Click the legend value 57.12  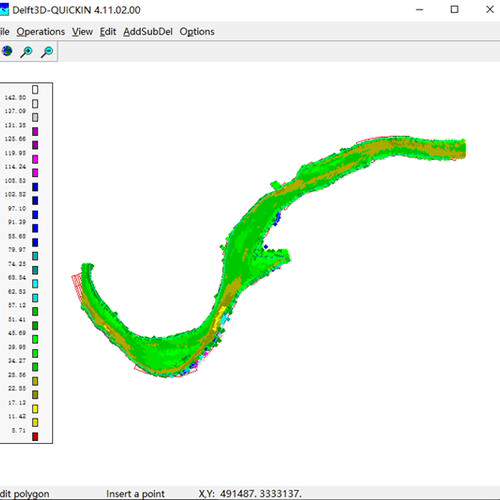17,305
